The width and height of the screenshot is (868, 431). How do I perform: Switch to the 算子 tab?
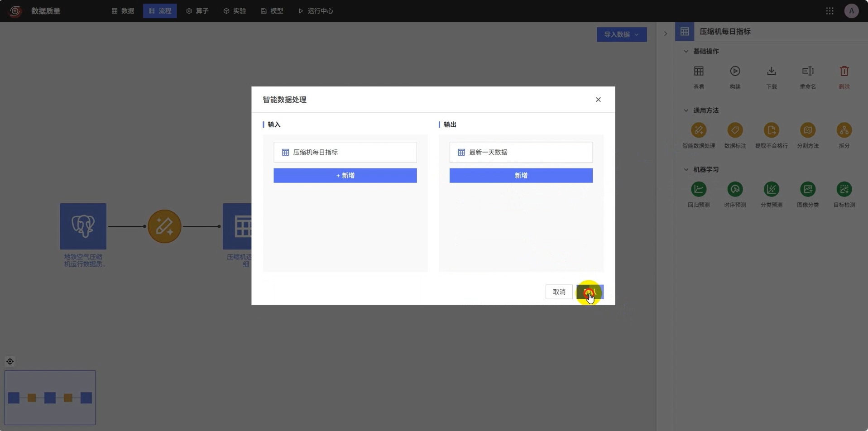pyautogui.click(x=197, y=11)
